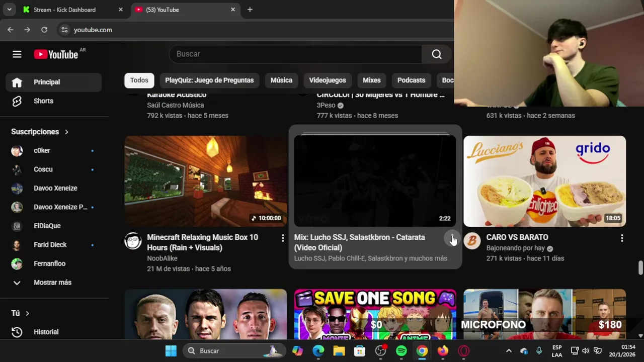644x362 pixels.
Task: Open the tab search dropdown arrow
Action: tap(9, 10)
